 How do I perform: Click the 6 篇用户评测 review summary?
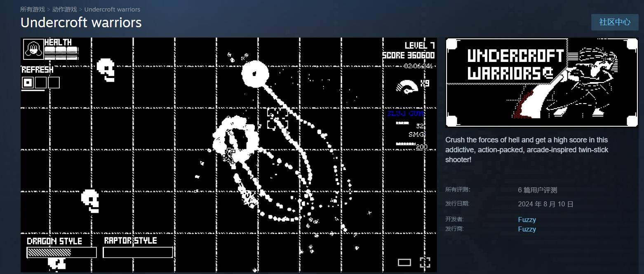click(x=538, y=190)
